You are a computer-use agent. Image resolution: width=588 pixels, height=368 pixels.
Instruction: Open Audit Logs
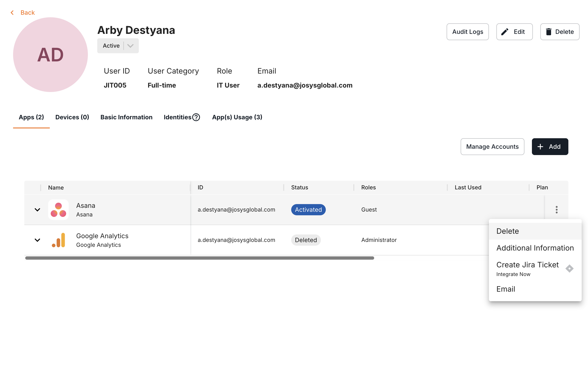pos(467,32)
